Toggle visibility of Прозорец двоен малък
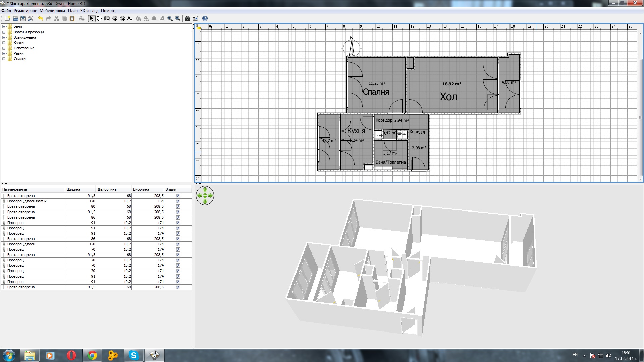The image size is (644, 362). click(x=178, y=201)
